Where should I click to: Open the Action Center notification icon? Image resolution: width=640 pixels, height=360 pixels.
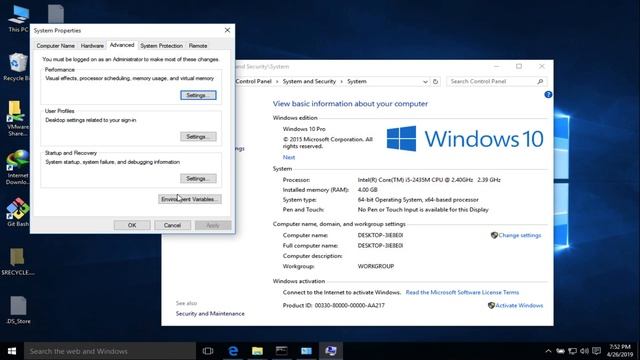[x=597, y=351]
